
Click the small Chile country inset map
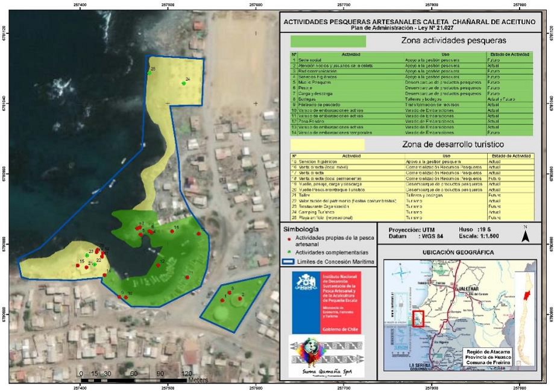click(524, 318)
